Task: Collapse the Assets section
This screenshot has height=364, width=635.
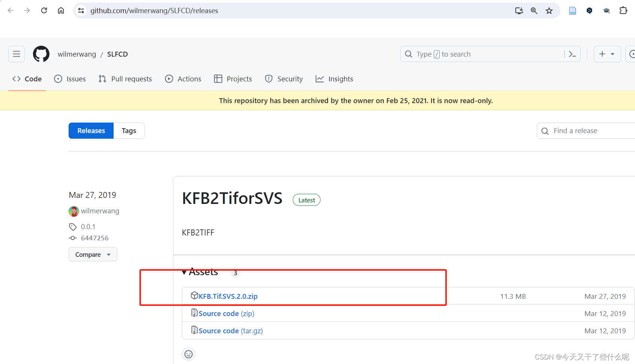Action: [184, 272]
